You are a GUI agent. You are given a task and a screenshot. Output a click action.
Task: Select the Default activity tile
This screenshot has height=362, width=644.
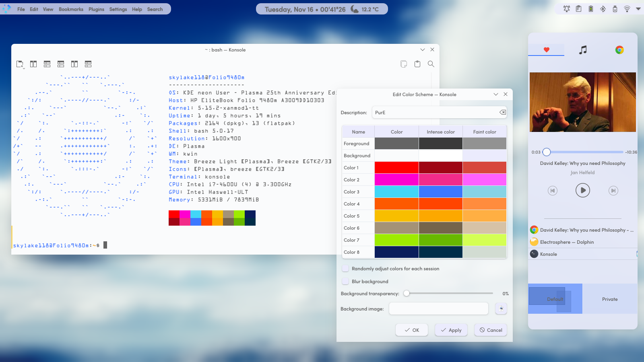[555, 299]
